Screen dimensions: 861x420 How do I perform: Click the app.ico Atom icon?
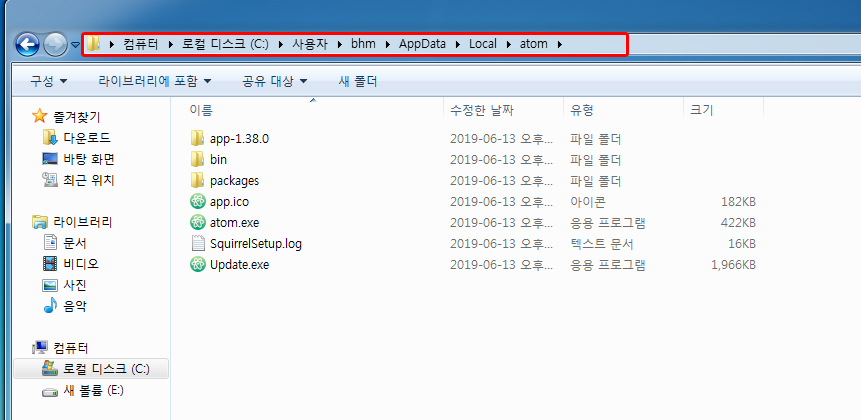click(x=197, y=201)
